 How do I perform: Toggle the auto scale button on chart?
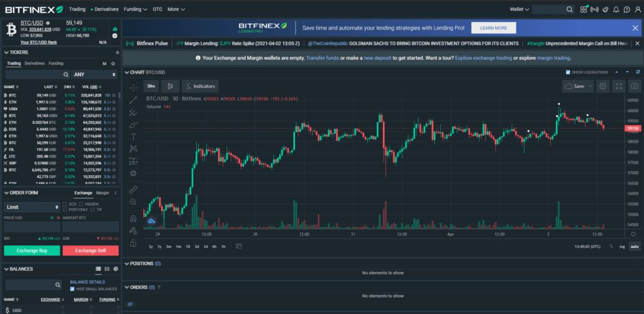pos(635,246)
